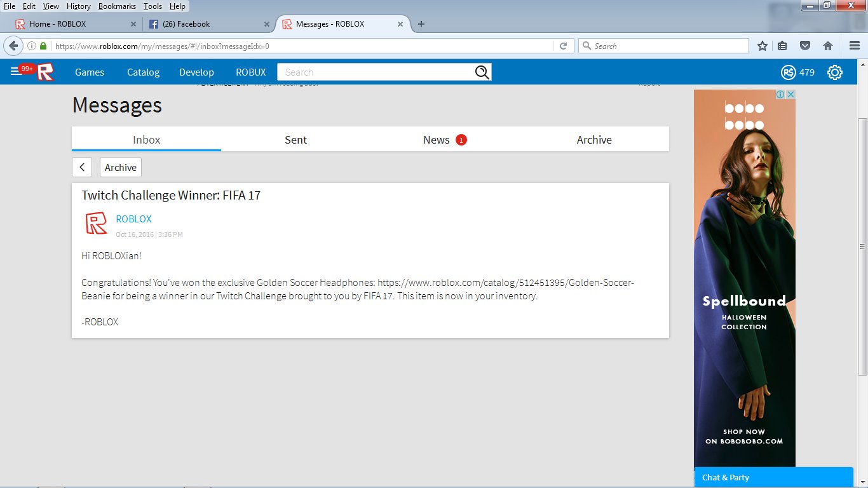Click the site information icon in address bar
Image resolution: width=868 pixels, height=488 pixels.
coord(32,46)
